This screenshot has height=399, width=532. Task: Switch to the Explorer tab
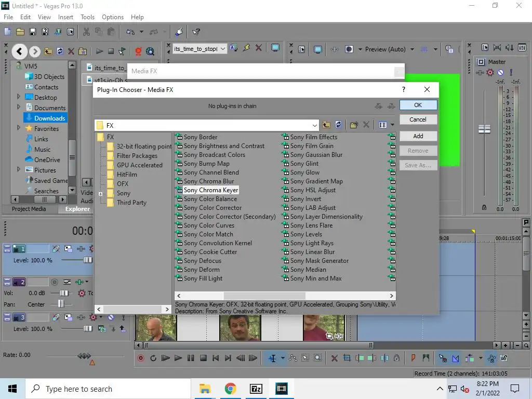point(77,209)
